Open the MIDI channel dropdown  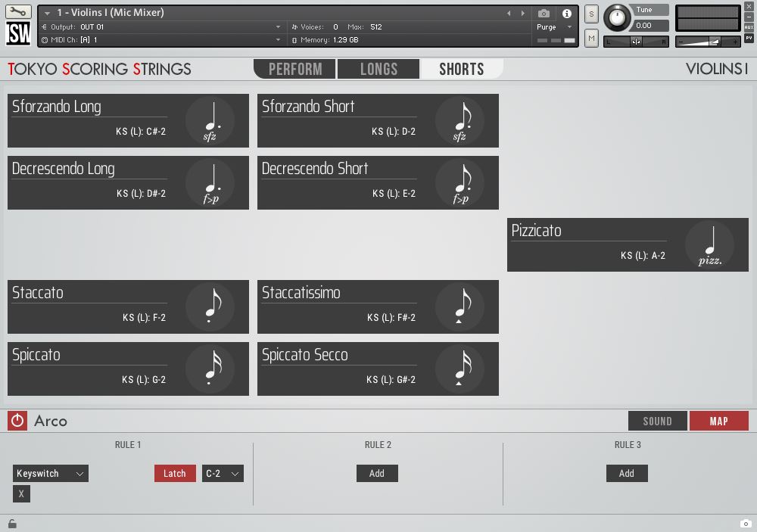pos(161,39)
